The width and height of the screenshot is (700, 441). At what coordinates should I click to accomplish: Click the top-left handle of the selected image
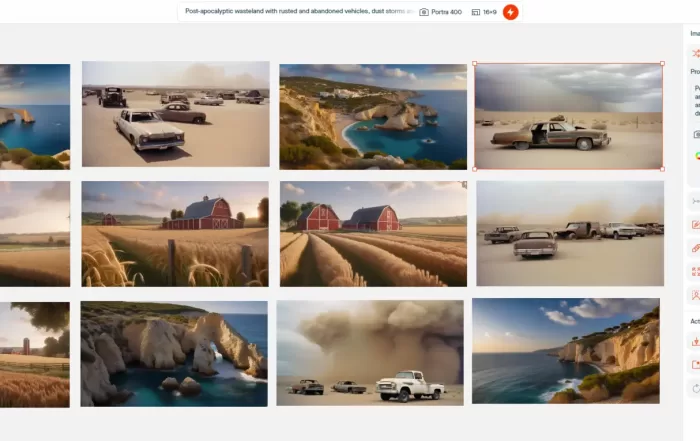point(475,63)
